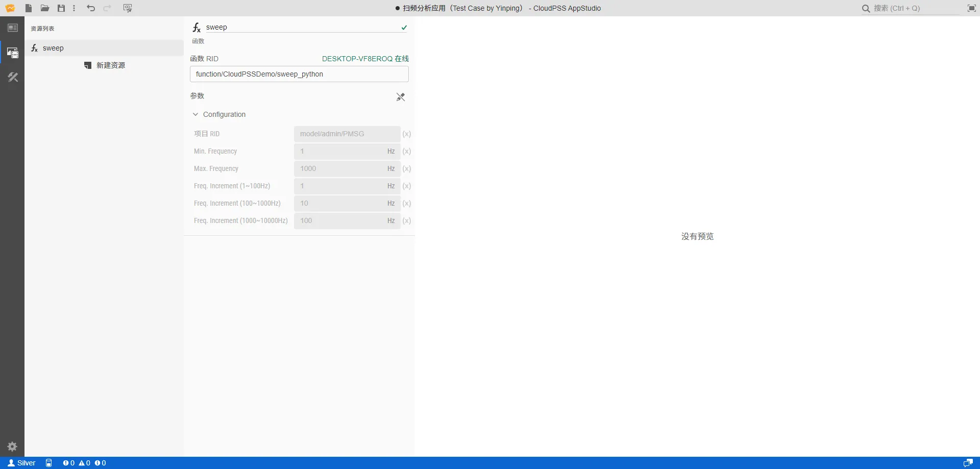
Task: Show errors count in status bar
Action: [x=68, y=463]
